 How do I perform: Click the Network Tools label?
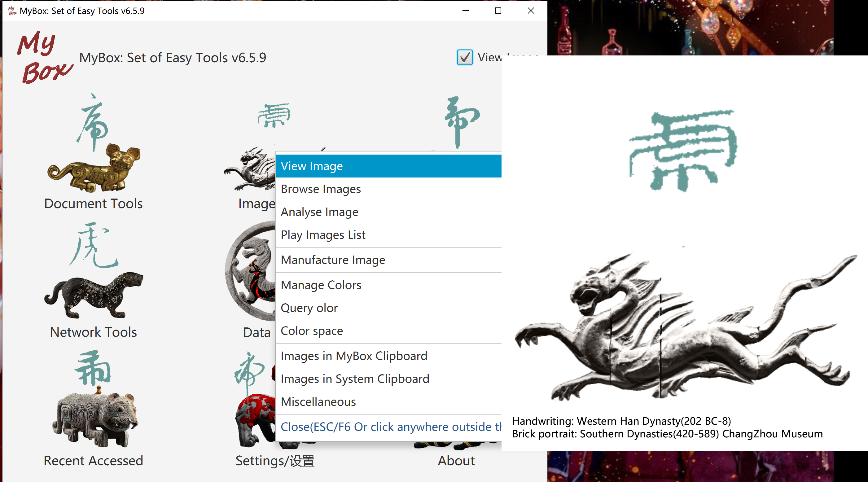coord(93,332)
